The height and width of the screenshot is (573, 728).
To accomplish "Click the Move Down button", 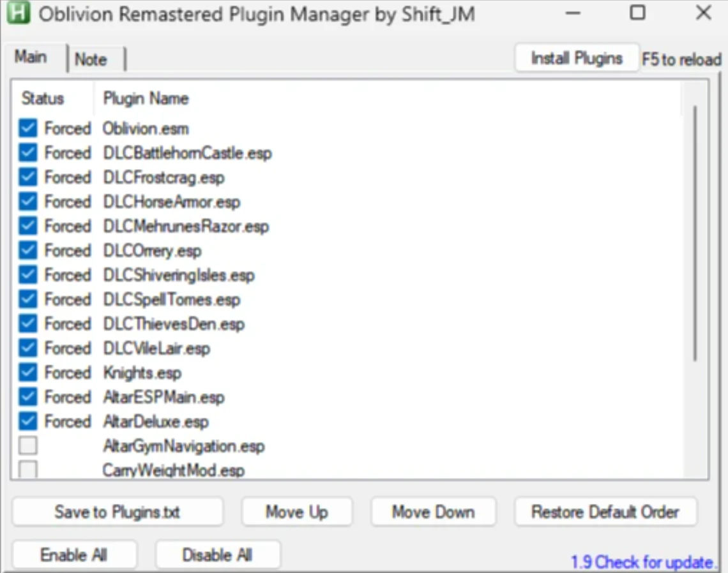I will click(433, 511).
